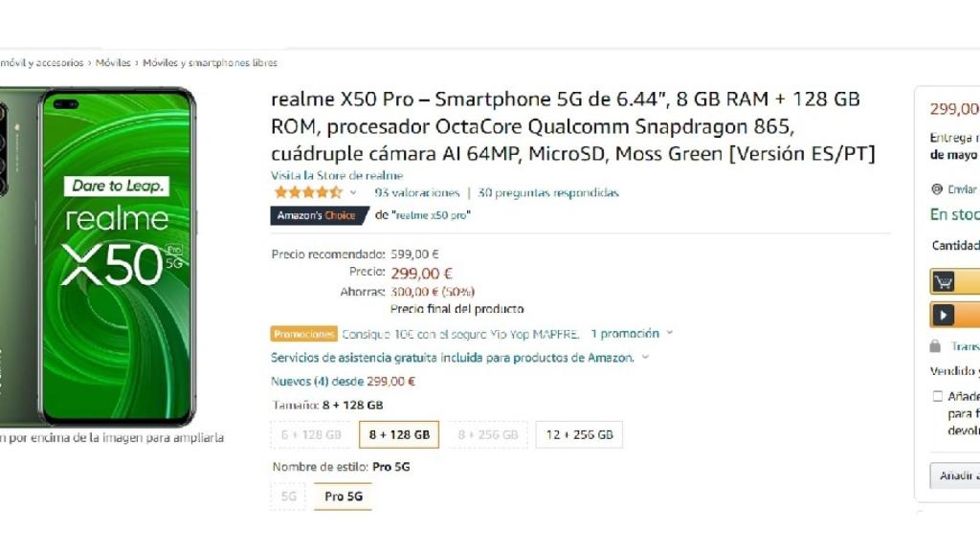Select the 12 + 256 GB size option
The image size is (980, 551).
pyautogui.click(x=577, y=433)
